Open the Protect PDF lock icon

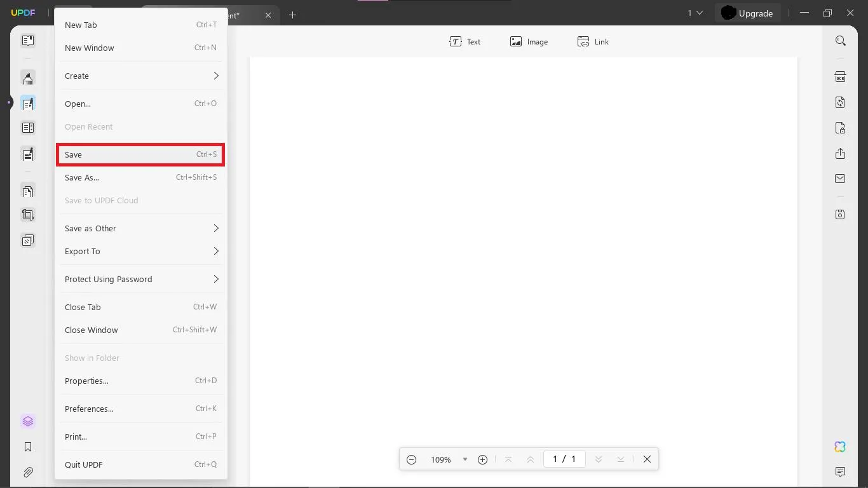click(x=840, y=128)
